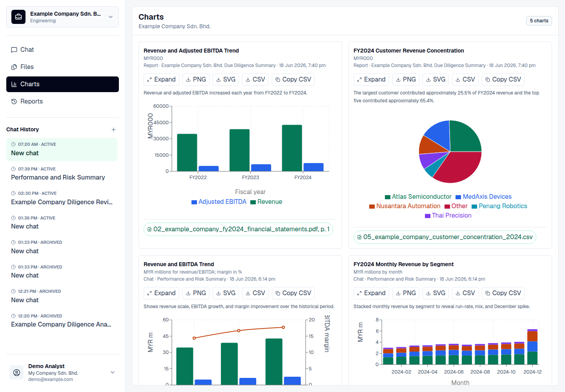Download Customer Revenue Concentration as SVG
Viewport: 565px width, 392px height.
coord(436,80)
